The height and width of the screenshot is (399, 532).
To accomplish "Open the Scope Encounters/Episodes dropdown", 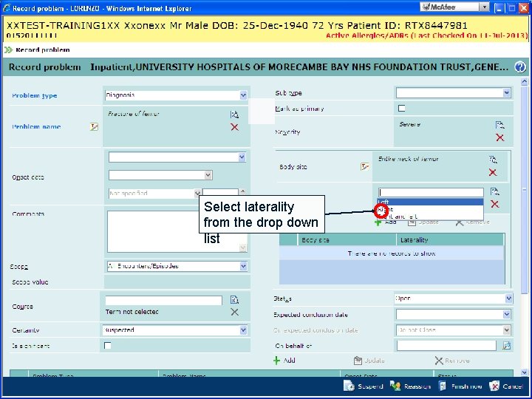I will point(243,266).
